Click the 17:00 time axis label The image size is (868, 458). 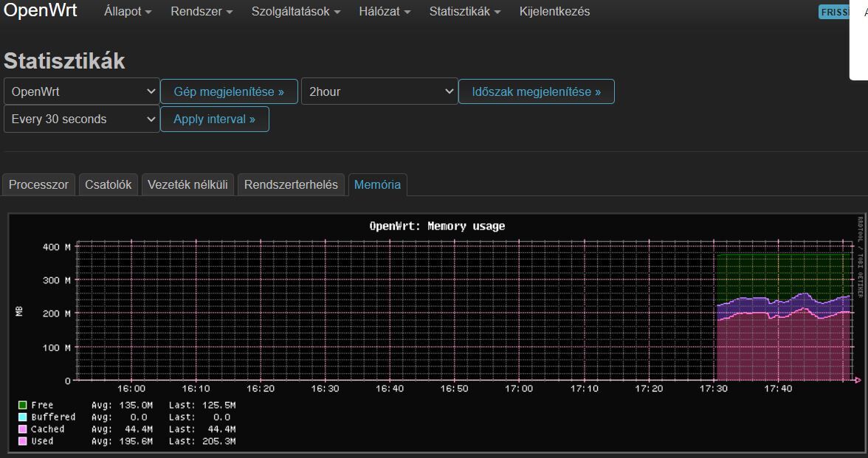pyautogui.click(x=520, y=389)
